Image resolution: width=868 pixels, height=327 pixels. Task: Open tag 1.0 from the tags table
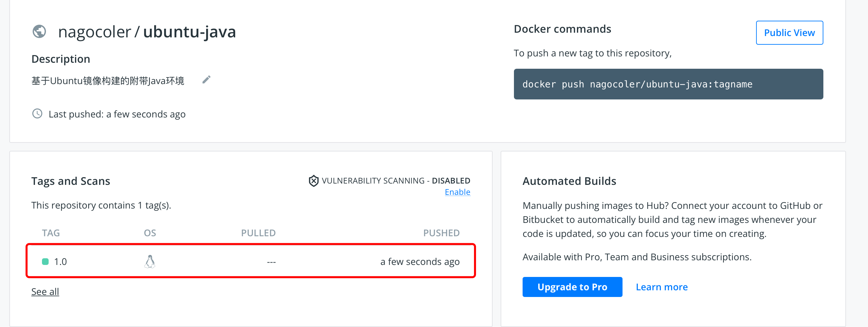(x=61, y=262)
